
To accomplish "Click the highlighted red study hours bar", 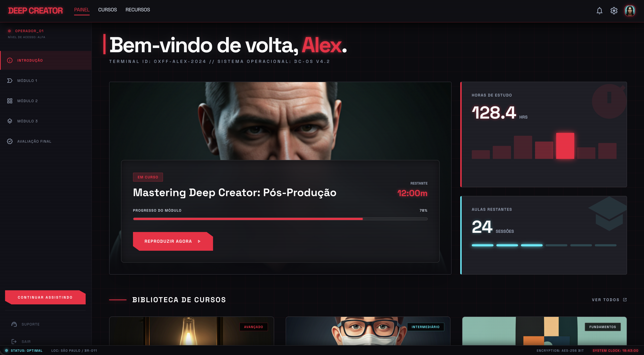I will (x=565, y=146).
